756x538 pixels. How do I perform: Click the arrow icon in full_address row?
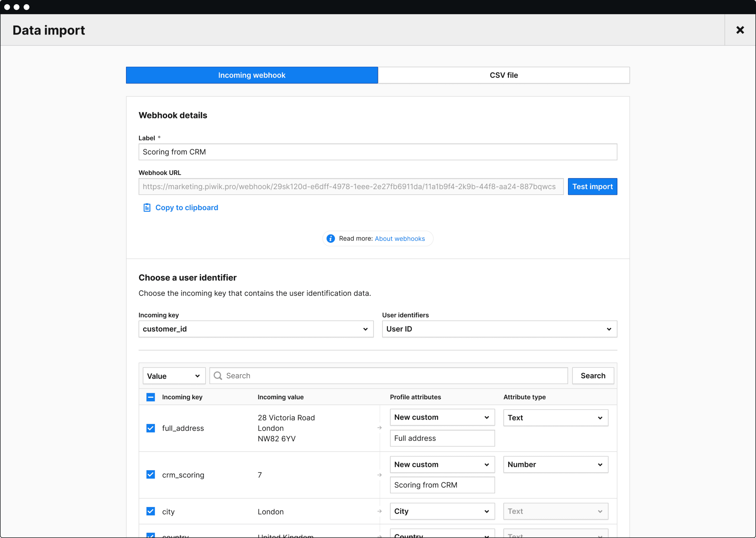click(x=379, y=428)
